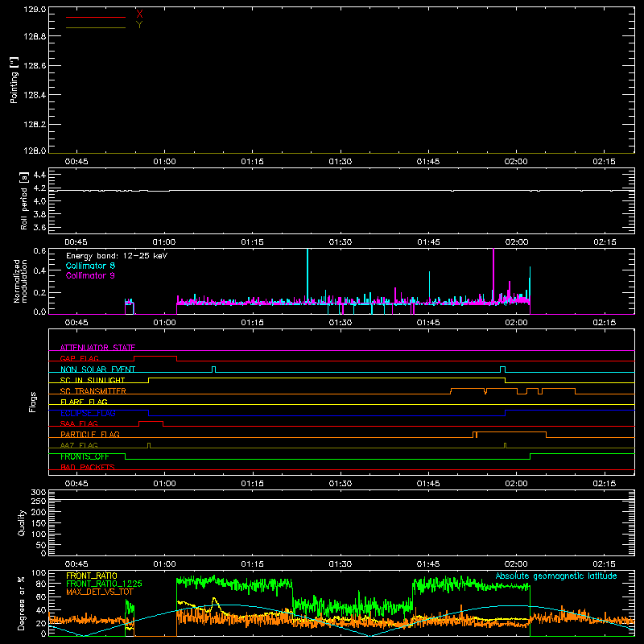Click the 0.6 modulation tick value
The height and width of the screenshot is (644, 644).
(x=39, y=251)
